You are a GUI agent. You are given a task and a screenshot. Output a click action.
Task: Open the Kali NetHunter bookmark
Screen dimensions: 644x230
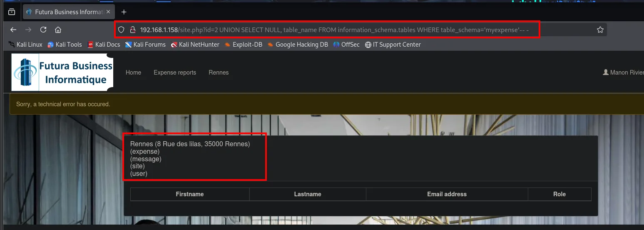[x=195, y=45]
